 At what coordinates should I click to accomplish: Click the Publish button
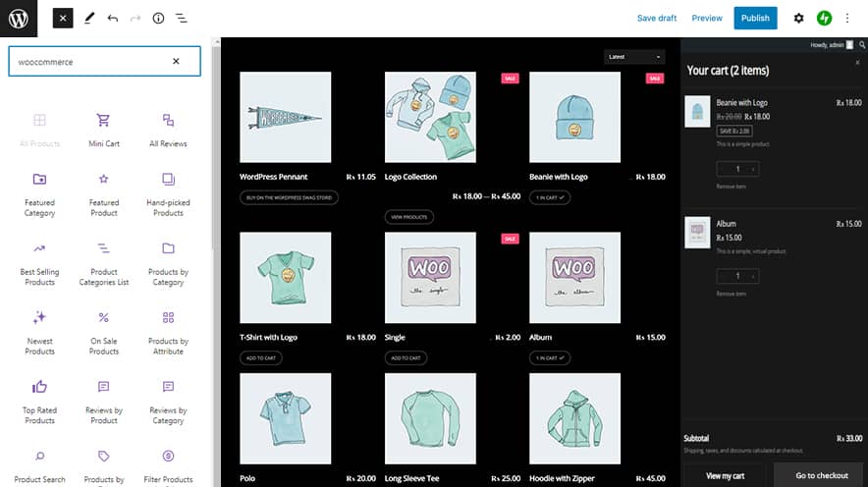pyautogui.click(x=755, y=19)
